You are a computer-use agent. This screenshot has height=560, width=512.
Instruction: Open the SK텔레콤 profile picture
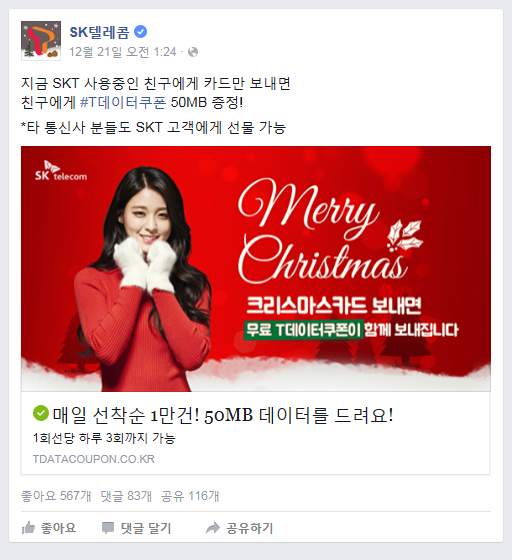tap(41, 41)
